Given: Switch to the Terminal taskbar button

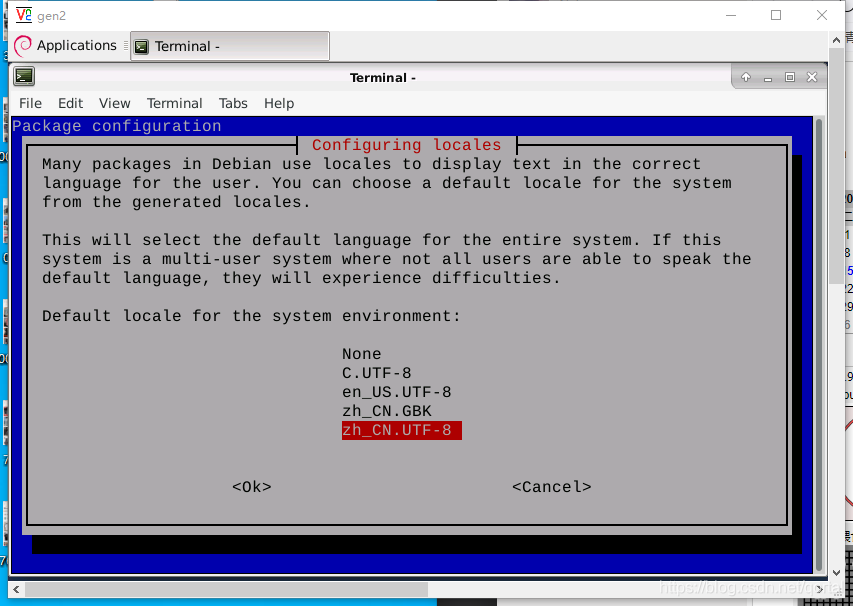Looking at the screenshot, I should pos(230,46).
